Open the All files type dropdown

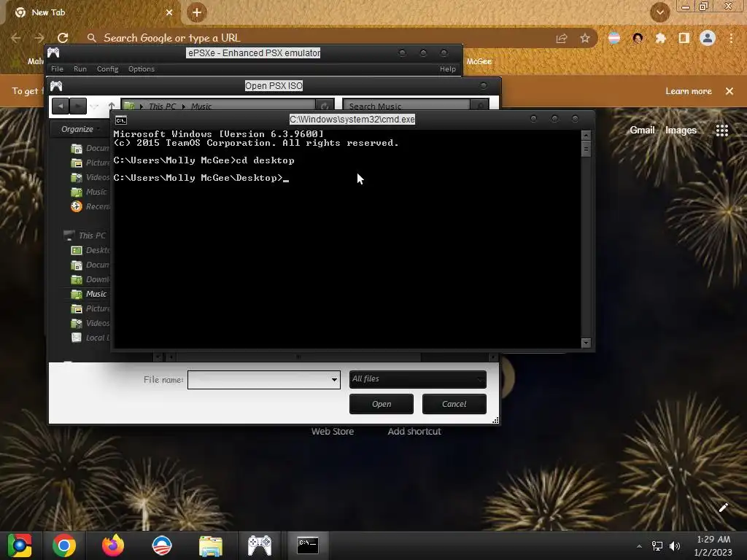pyautogui.click(x=418, y=379)
